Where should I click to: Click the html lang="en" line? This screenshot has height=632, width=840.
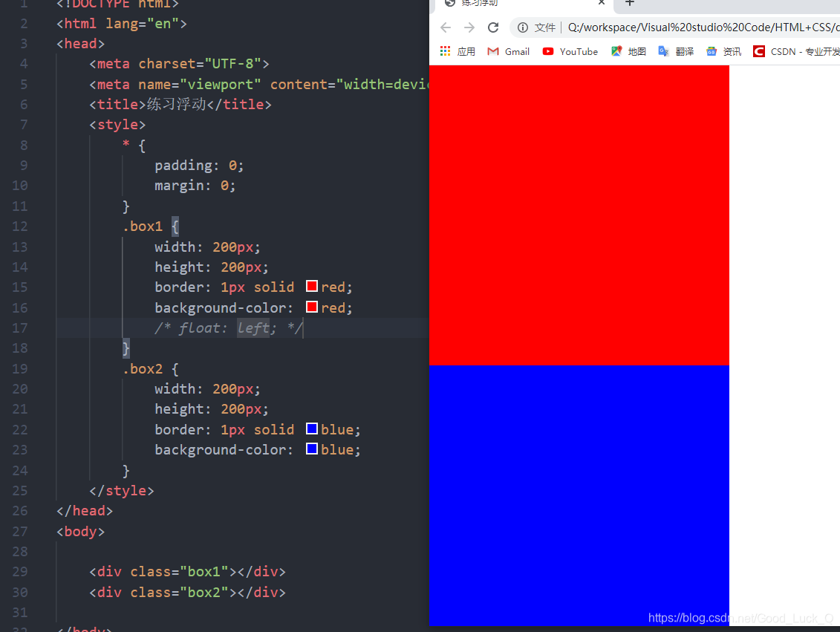(x=122, y=24)
